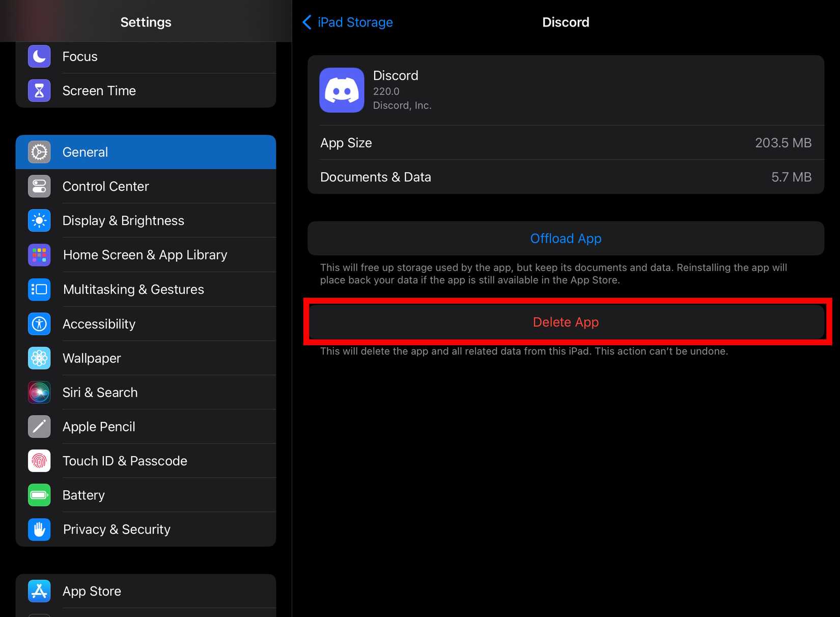Image resolution: width=840 pixels, height=617 pixels.
Task: Tap the Discord app icon
Action: point(342,90)
